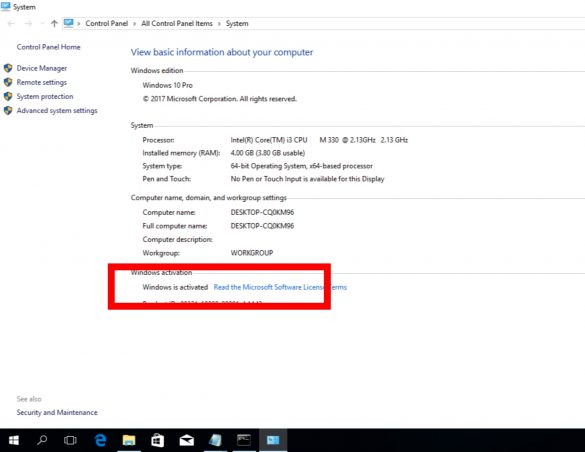
Task: Click the Remote settings shield icon
Action: pos(8,82)
